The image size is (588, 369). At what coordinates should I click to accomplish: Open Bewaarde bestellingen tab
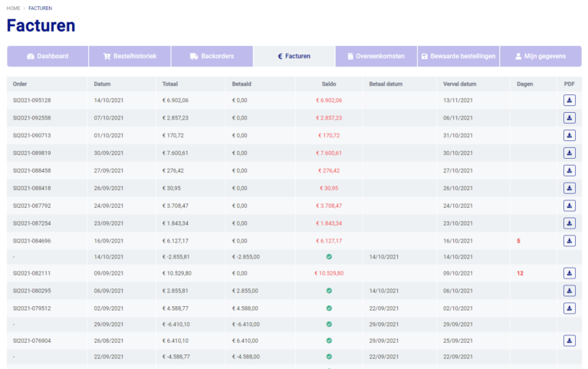[x=458, y=56]
